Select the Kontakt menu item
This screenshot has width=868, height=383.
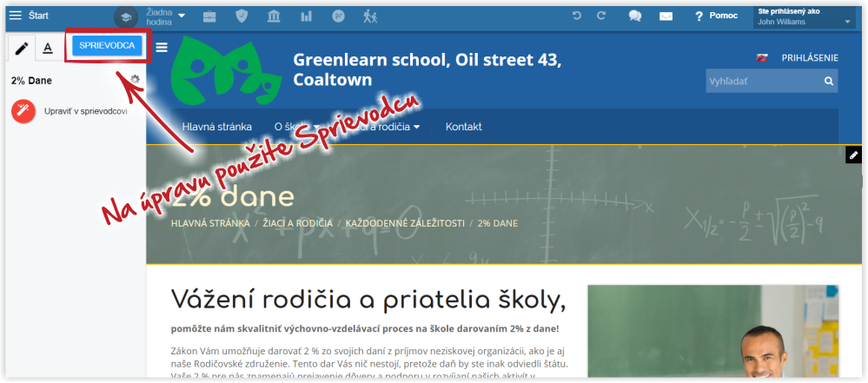pyautogui.click(x=463, y=127)
